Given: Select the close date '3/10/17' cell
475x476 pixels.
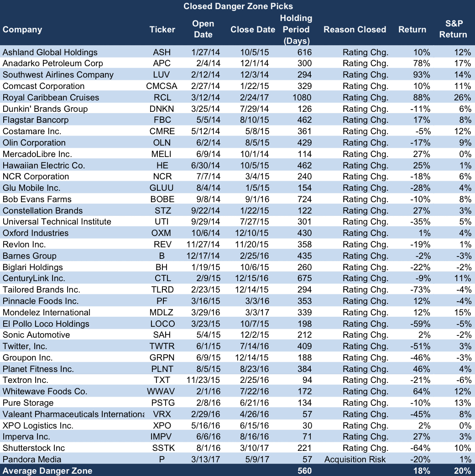Looking at the screenshot, I should click(254, 448).
